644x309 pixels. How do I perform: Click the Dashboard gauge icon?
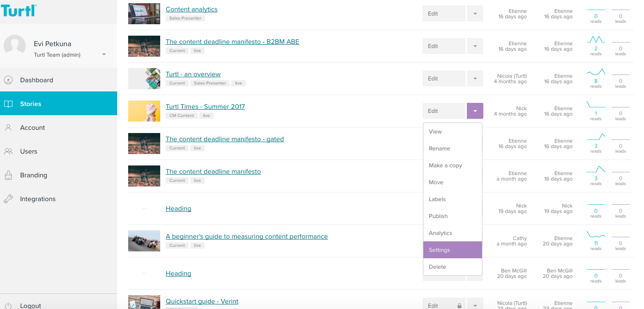pyautogui.click(x=8, y=80)
